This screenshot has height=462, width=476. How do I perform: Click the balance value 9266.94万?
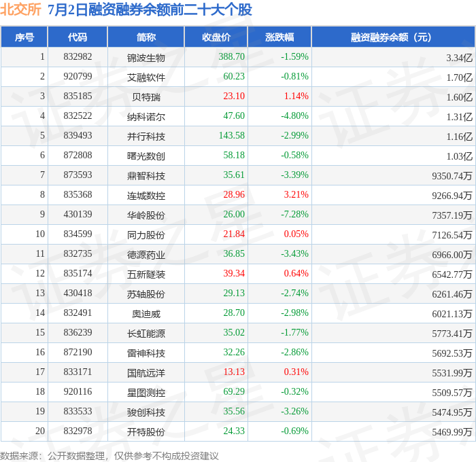tap(452, 196)
